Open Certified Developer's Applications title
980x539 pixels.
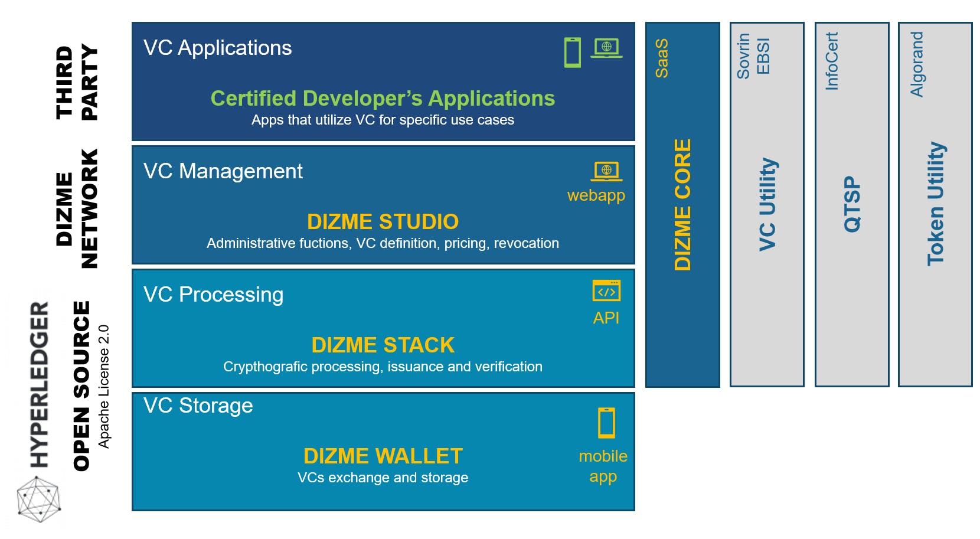coord(383,99)
